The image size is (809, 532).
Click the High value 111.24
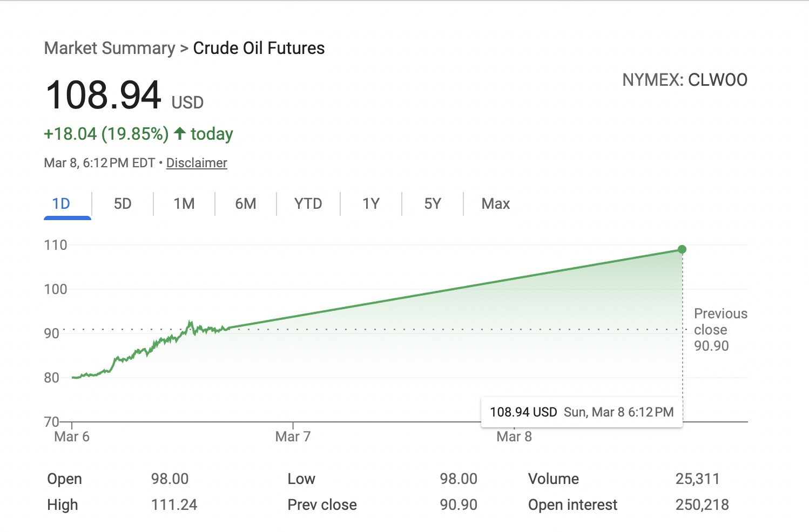[174, 505]
